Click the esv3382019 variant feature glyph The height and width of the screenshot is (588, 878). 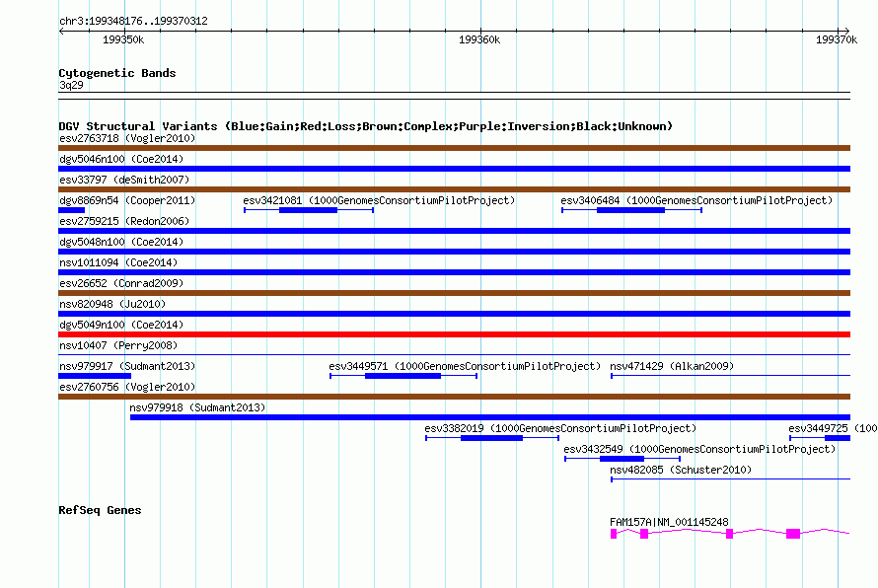492,438
